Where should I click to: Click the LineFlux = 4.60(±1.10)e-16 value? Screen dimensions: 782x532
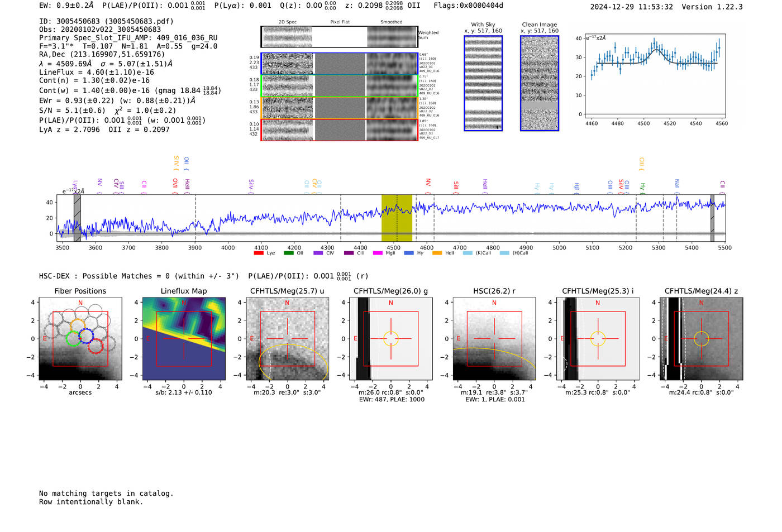97,73
